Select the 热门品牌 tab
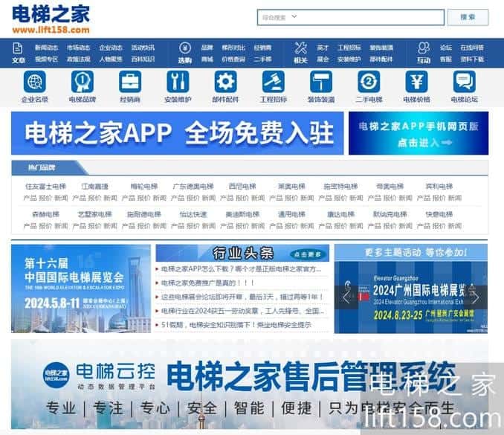Viewport: 504px width, 435px height. click(42, 167)
